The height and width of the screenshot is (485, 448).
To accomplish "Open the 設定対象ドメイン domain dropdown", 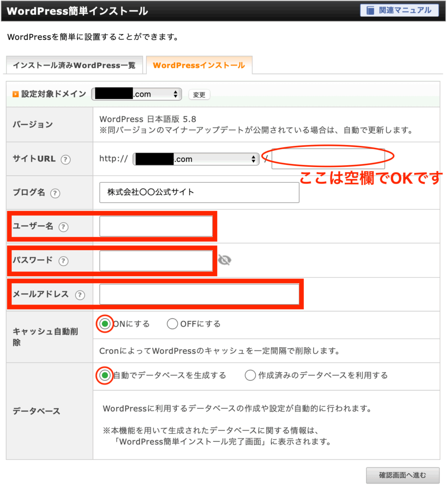I will [x=137, y=94].
